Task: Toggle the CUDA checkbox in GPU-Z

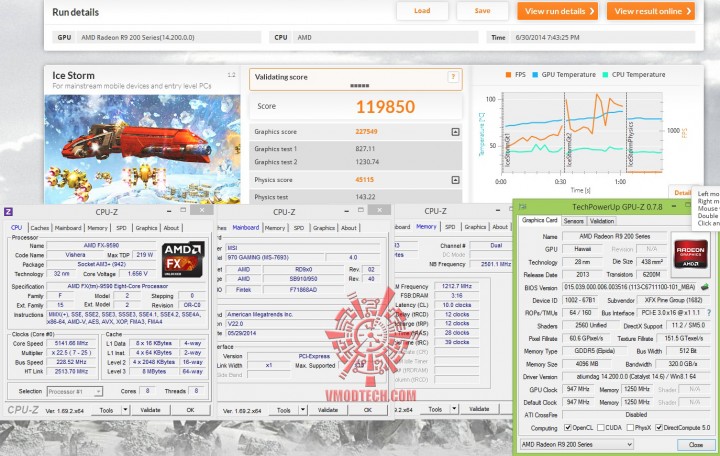Action: [x=601, y=428]
